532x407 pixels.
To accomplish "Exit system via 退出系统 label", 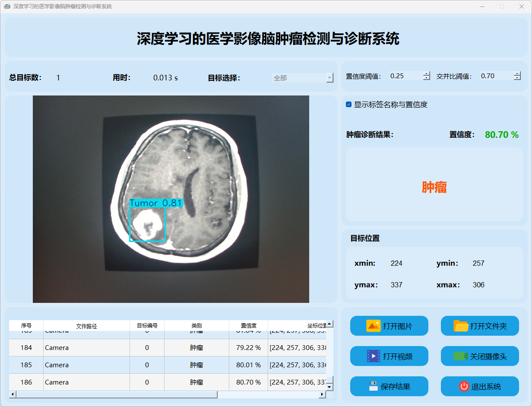I will click(486, 387).
